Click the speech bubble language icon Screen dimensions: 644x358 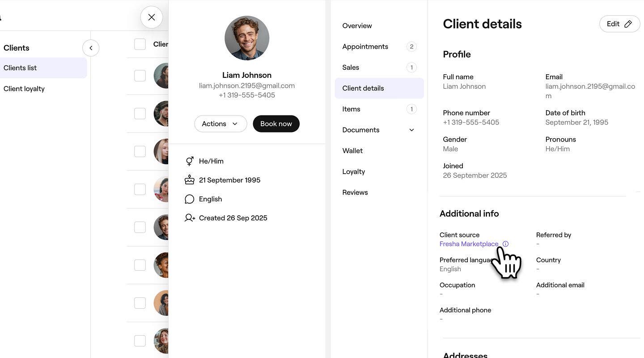[190, 199]
